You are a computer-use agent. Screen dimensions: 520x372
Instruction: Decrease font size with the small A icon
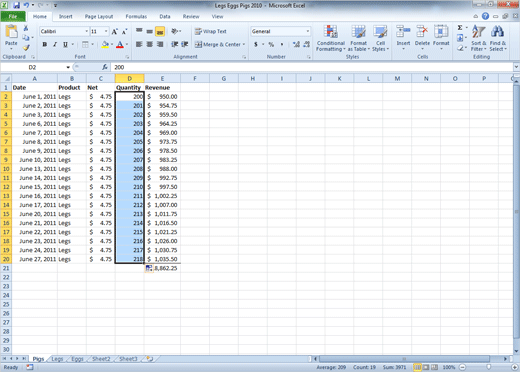click(x=124, y=32)
